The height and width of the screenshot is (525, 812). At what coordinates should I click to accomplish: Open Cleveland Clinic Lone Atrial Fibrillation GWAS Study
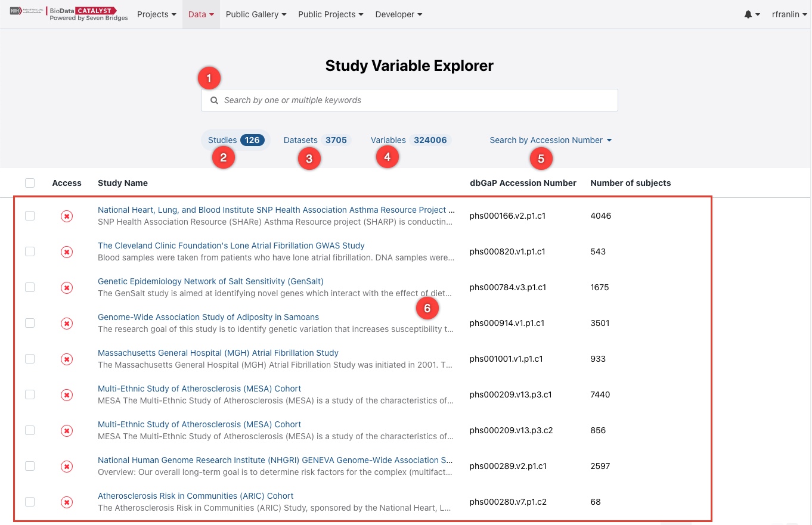(231, 246)
